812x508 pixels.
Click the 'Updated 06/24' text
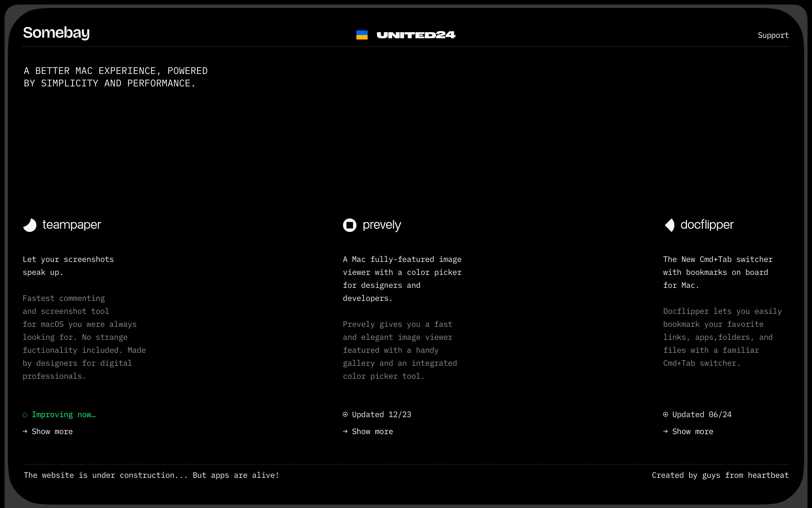[x=702, y=415]
